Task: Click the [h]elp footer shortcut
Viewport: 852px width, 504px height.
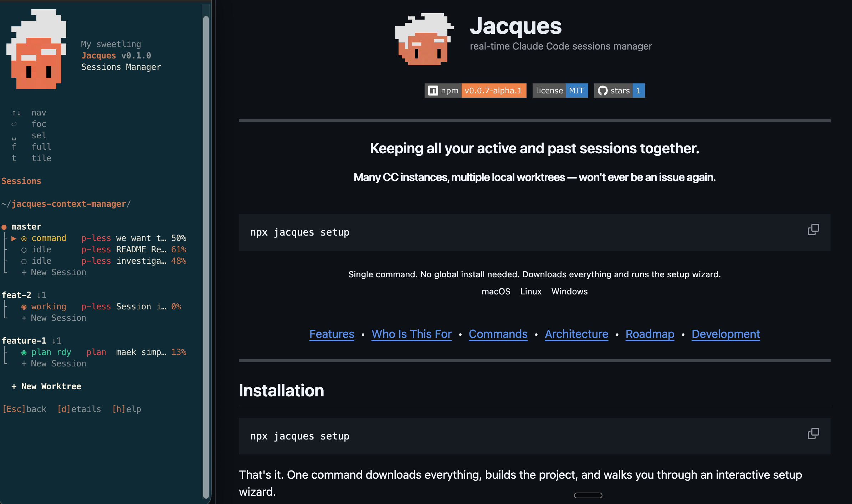Action: (127, 409)
